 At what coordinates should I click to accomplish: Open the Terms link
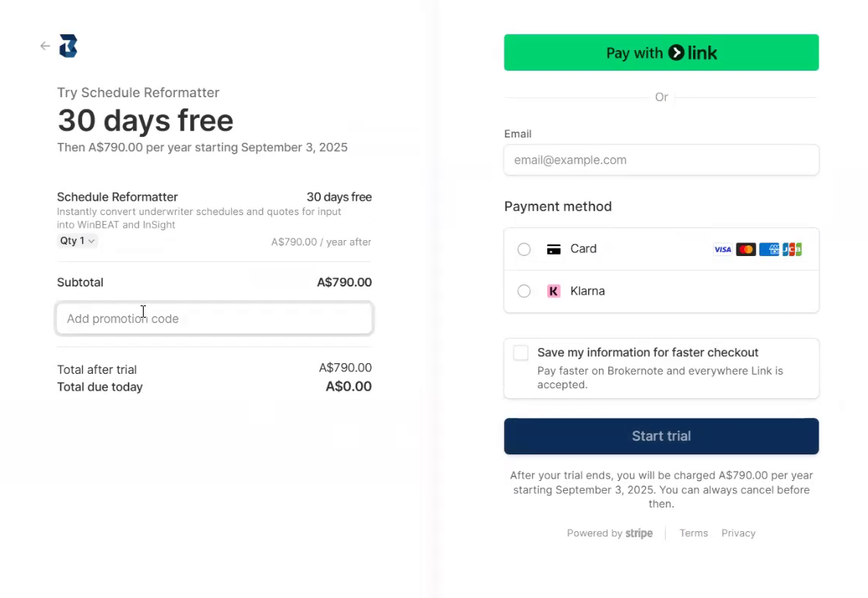point(694,533)
